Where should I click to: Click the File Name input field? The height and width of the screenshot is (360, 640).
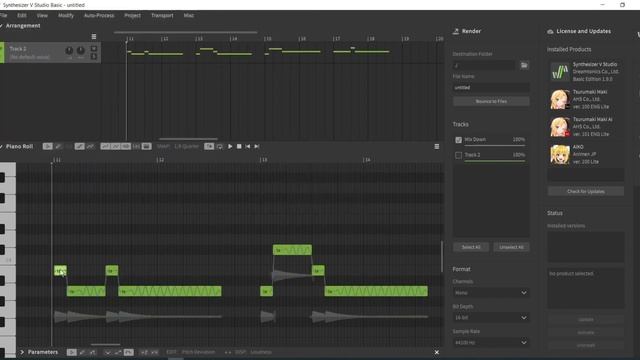[491, 87]
